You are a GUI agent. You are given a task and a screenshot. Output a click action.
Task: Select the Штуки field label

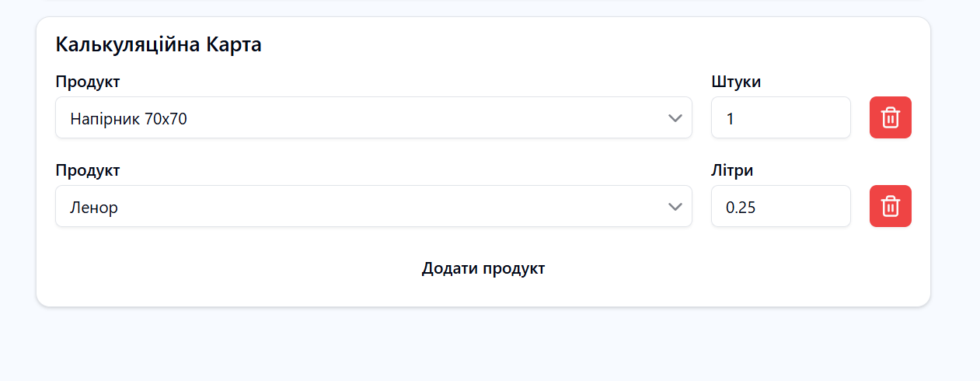735,82
